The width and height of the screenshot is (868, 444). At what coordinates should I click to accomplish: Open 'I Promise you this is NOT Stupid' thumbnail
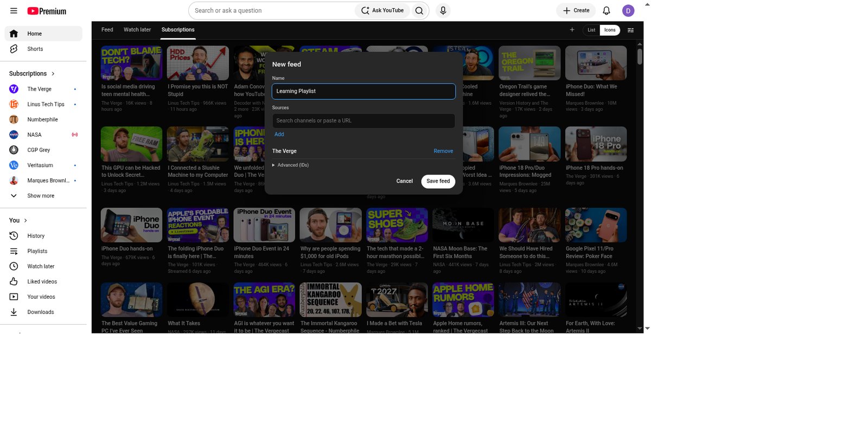[198, 63]
